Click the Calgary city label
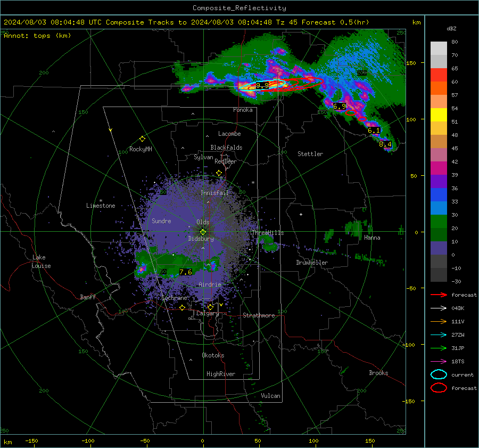The height and width of the screenshot is (448, 479). coord(208,313)
